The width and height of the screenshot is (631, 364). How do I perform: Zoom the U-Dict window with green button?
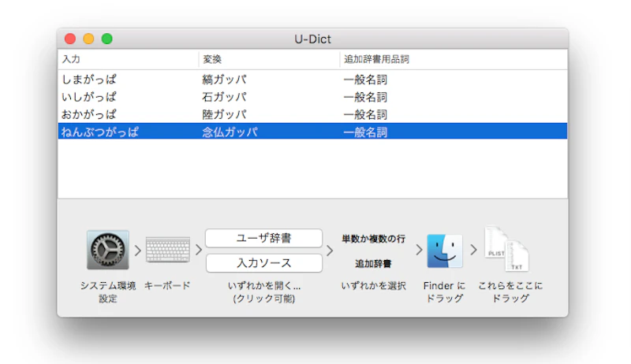tap(107, 39)
